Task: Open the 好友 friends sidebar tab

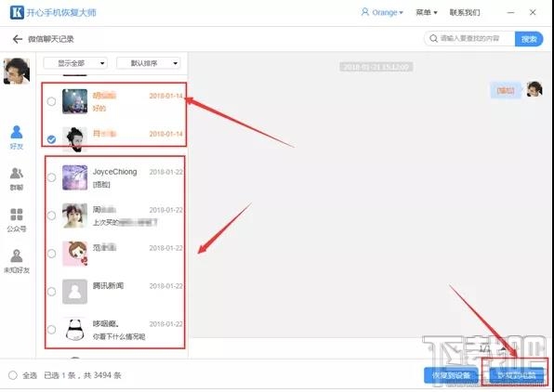Action: (17, 137)
